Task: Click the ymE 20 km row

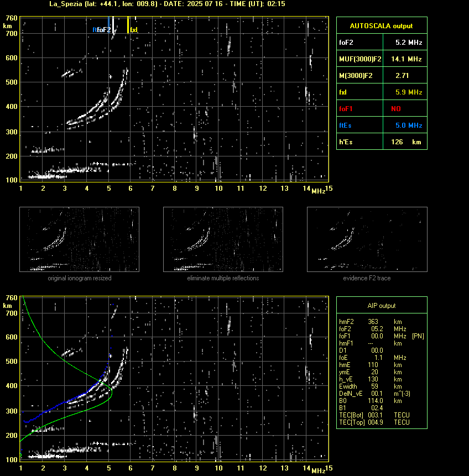Action: tap(371, 372)
